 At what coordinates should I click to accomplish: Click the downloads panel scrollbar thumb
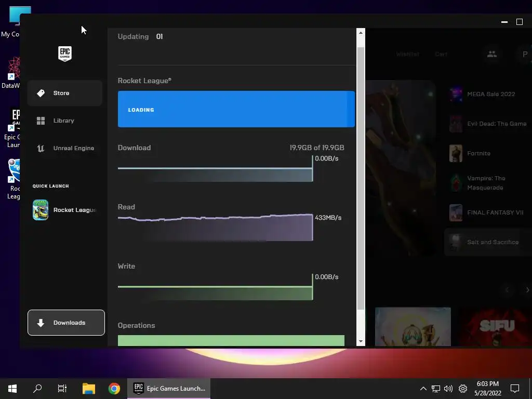click(361, 178)
